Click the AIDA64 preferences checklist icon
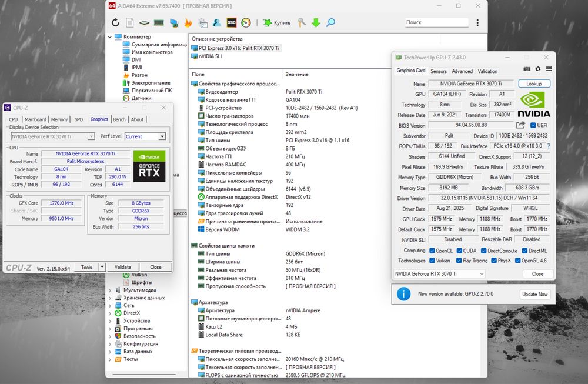Screen dimensions: 588x384 point(203,22)
